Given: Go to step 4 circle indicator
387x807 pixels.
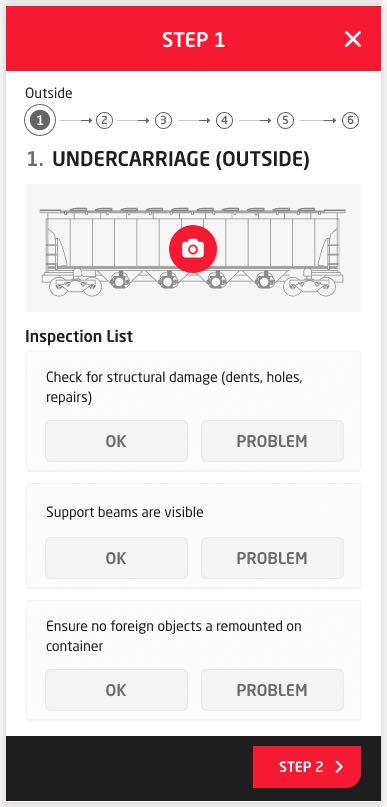Looking at the screenshot, I should tap(224, 121).
